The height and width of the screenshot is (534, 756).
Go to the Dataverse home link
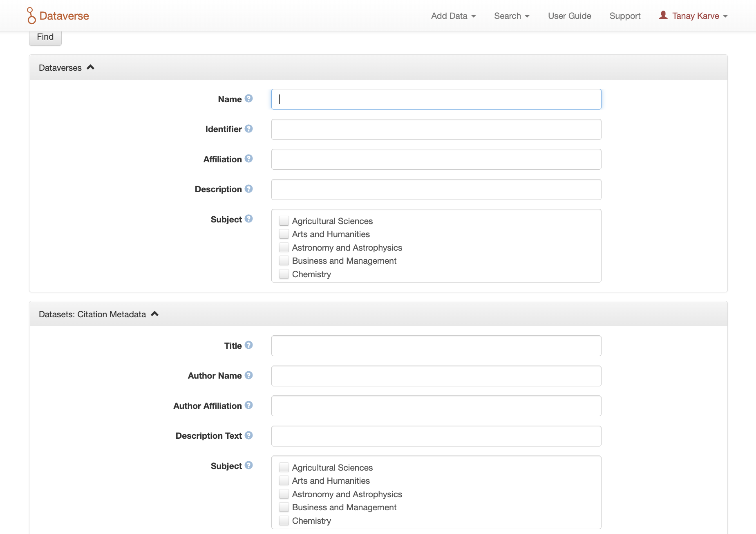pos(58,16)
